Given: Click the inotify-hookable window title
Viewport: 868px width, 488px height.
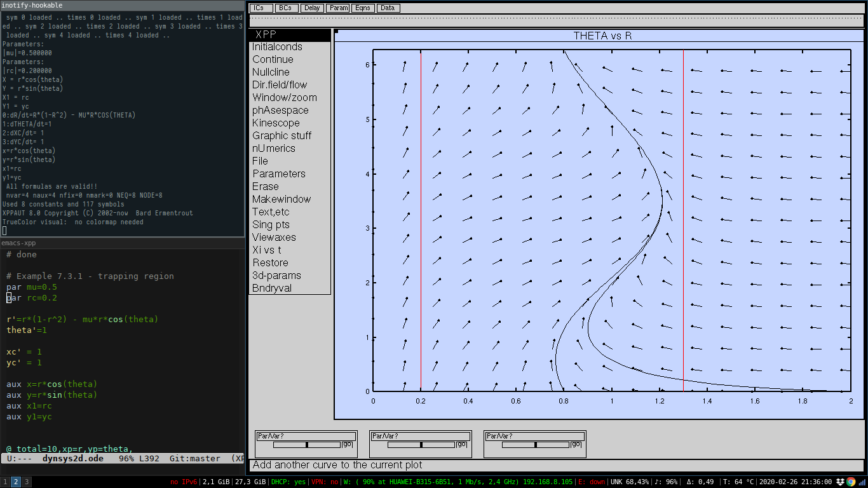Looking at the screenshot, I should 32,5.
